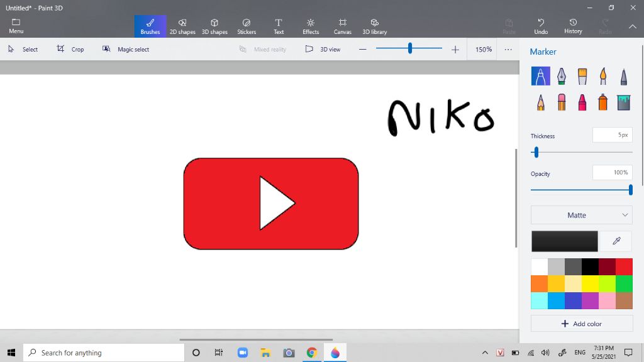Viewport: 644px width, 362px height.
Task: Choose the pink color swatch
Action: (x=607, y=300)
